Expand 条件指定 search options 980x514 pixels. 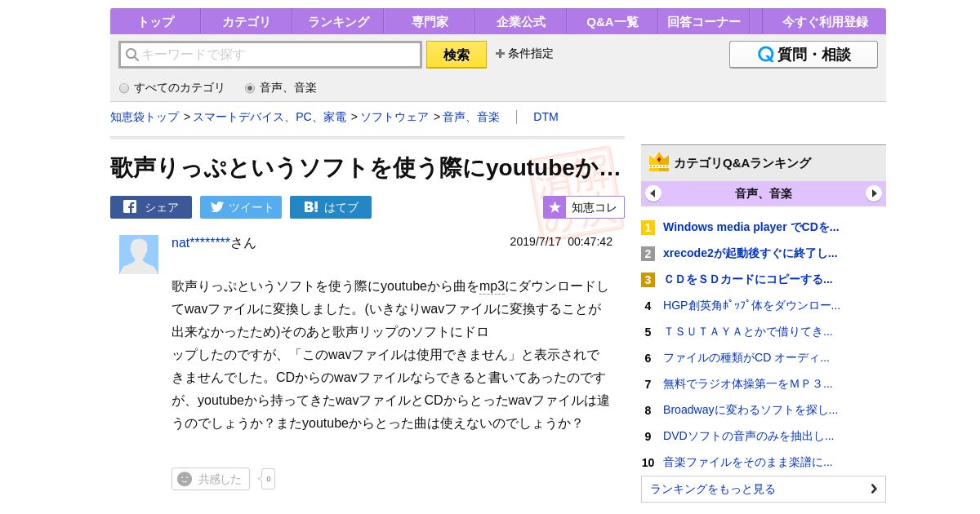pos(524,53)
